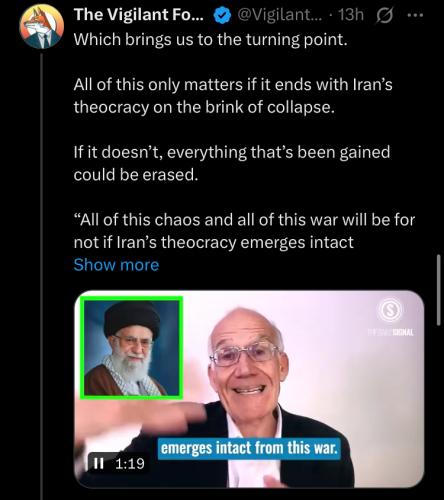Click the video caption 'emerges intact from this war.'
The width and height of the screenshot is (444, 500).
tap(249, 448)
